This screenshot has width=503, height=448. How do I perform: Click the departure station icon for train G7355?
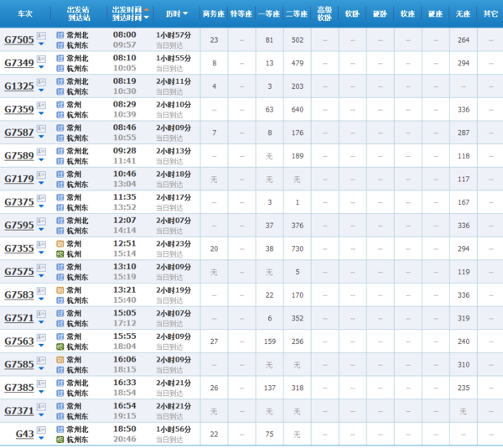click(60, 243)
